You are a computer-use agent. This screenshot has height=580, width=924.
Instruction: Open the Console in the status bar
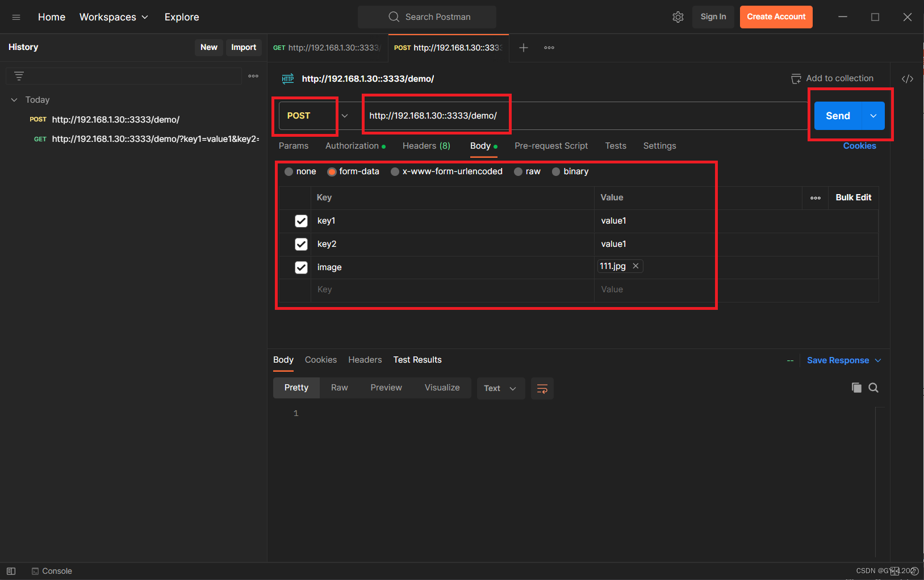[x=52, y=571]
